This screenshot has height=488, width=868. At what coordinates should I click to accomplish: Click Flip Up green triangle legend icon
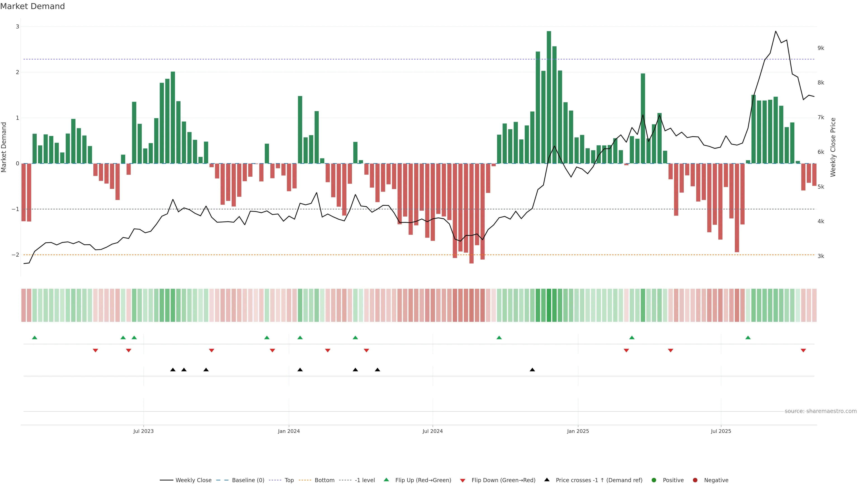(x=387, y=480)
